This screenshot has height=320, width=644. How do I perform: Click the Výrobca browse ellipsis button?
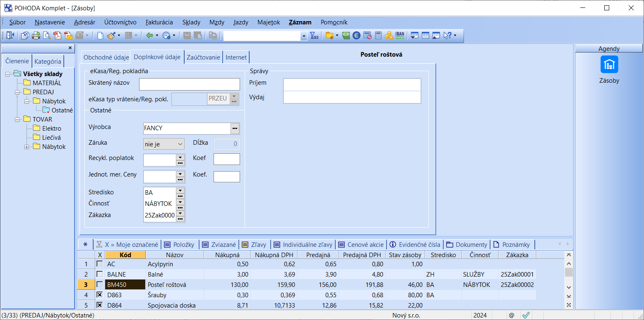pos(235,129)
